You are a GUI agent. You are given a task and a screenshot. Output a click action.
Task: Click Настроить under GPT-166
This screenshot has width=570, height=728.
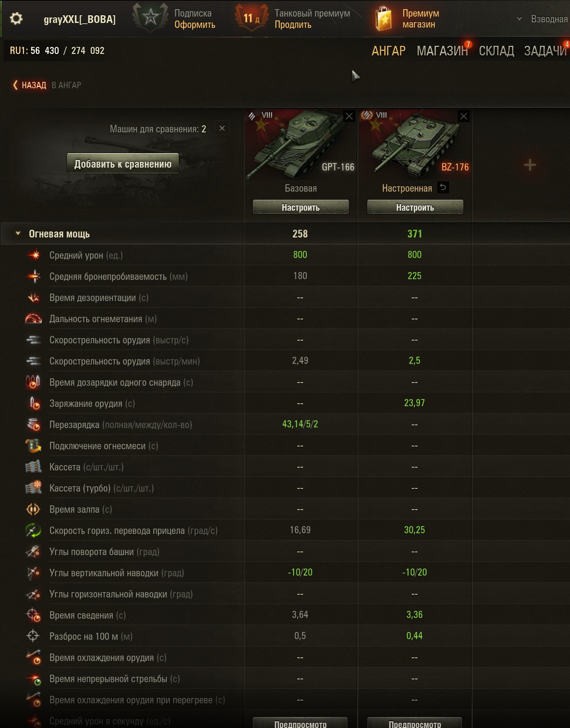click(301, 207)
